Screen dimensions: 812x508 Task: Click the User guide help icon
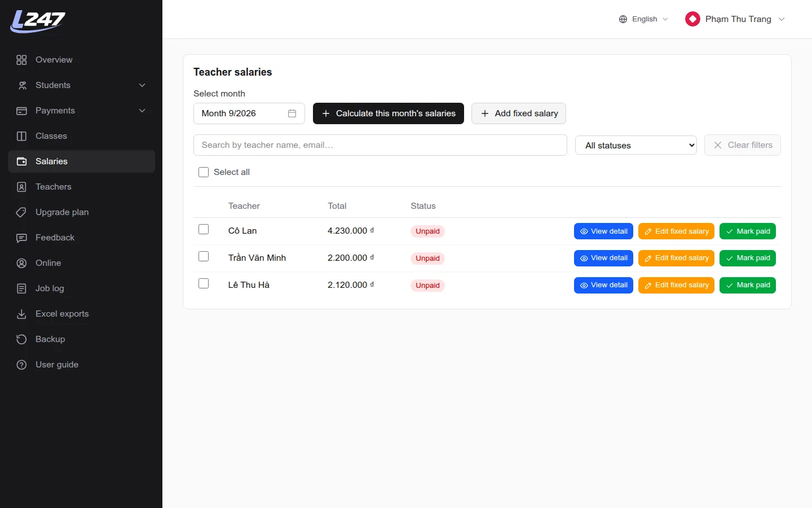(x=21, y=365)
